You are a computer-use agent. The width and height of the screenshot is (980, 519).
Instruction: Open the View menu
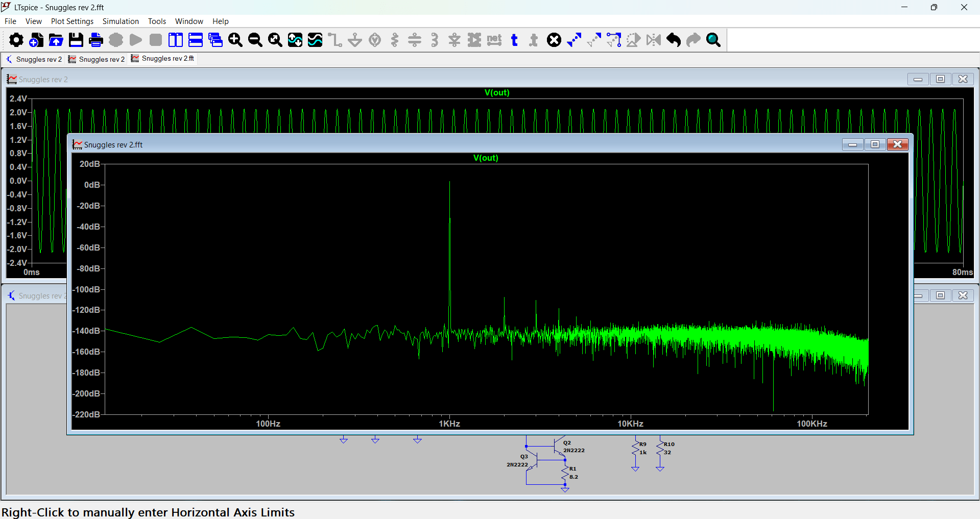(34, 21)
